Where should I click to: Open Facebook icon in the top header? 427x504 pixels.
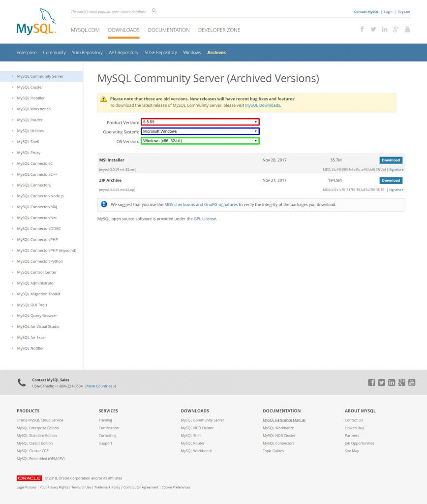pos(362,29)
